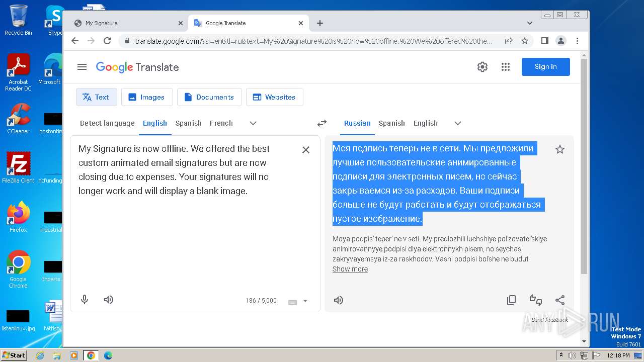Save translation with the star icon
The height and width of the screenshot is (362, 644).
point(560,149)
